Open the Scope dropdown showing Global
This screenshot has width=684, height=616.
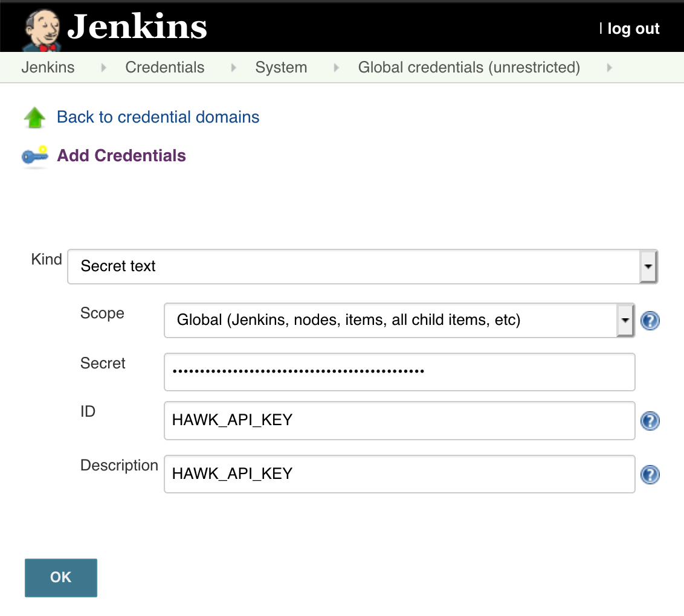pos(399,321)
